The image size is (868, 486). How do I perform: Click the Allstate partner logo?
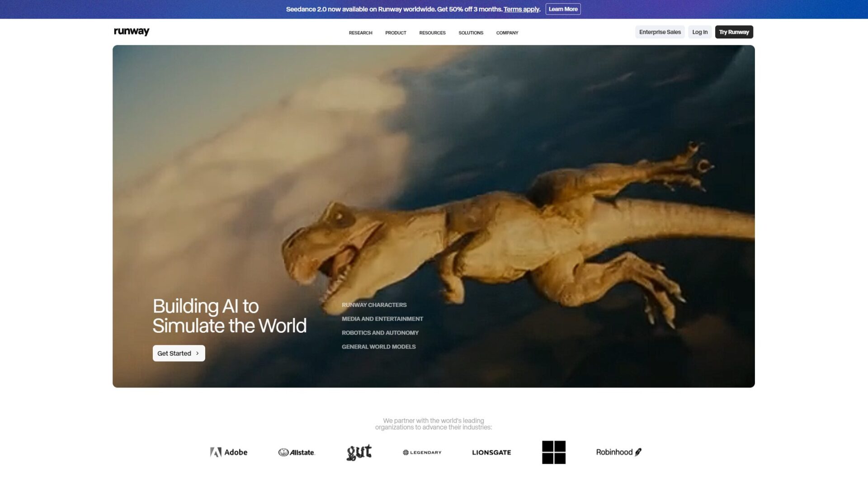click(x=297, y=452)
